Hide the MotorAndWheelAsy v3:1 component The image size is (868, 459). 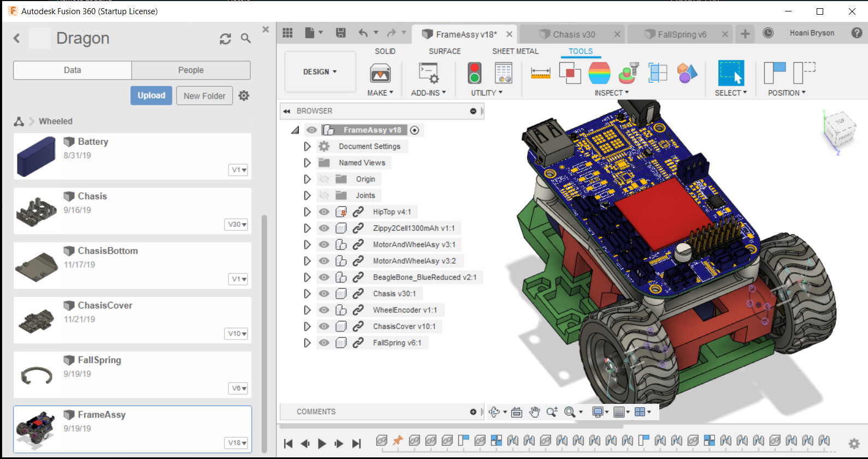(x=324, y=245)
